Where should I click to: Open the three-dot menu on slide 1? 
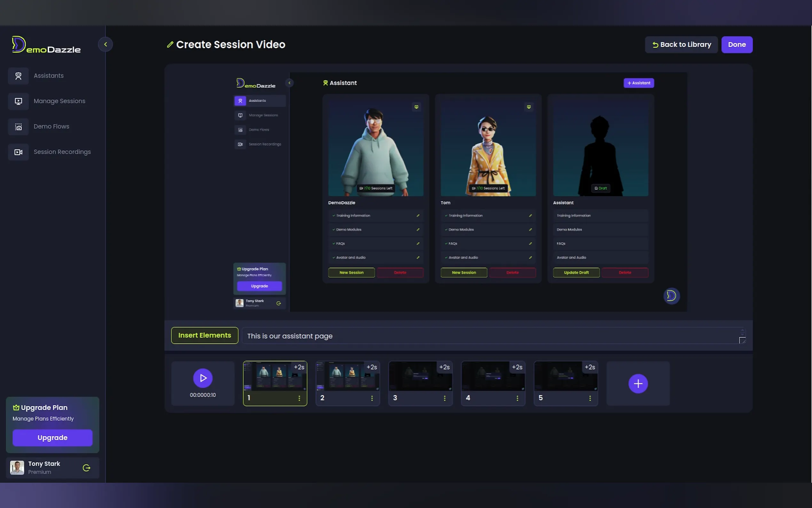click(x=299, y=398)
